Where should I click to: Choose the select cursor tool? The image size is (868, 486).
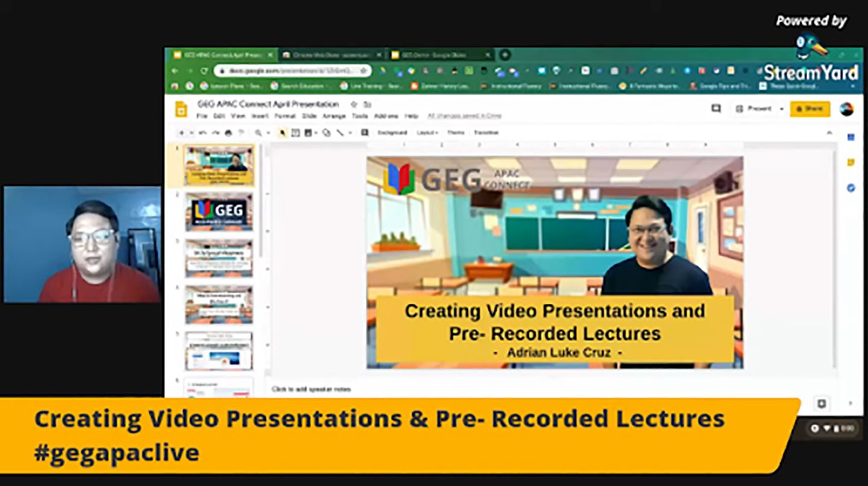pos(282,132)
